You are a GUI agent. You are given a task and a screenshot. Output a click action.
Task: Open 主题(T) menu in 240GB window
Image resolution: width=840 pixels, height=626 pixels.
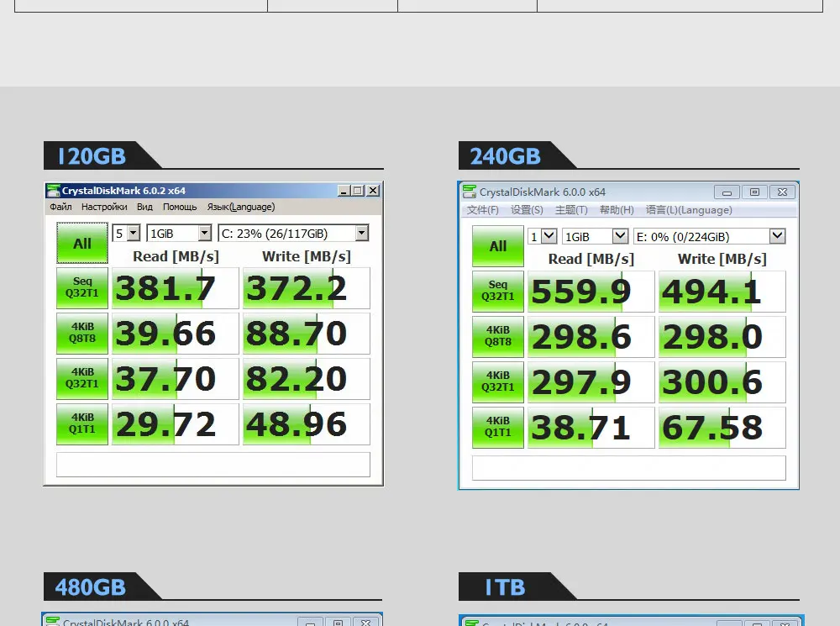point(571,210)
